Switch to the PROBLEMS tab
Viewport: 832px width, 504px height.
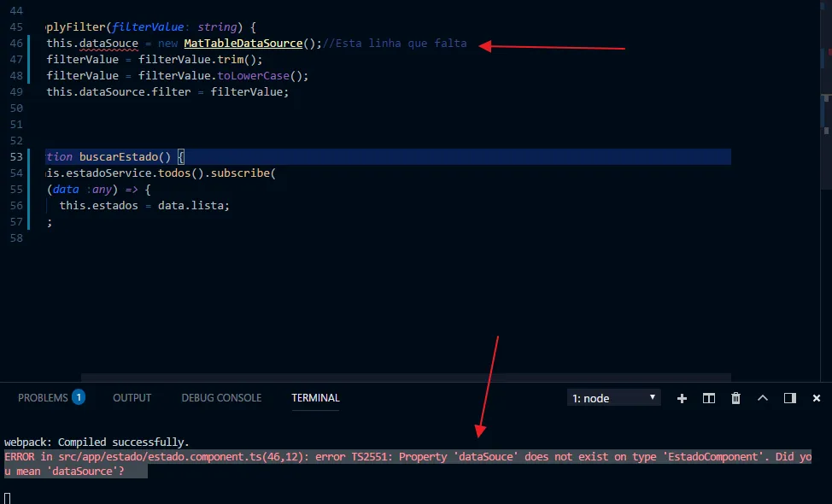click(x=43, y=398)
